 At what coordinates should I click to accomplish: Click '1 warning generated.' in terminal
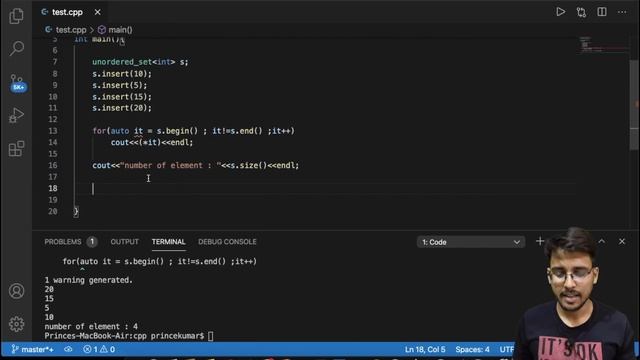(x=89, y=280)
